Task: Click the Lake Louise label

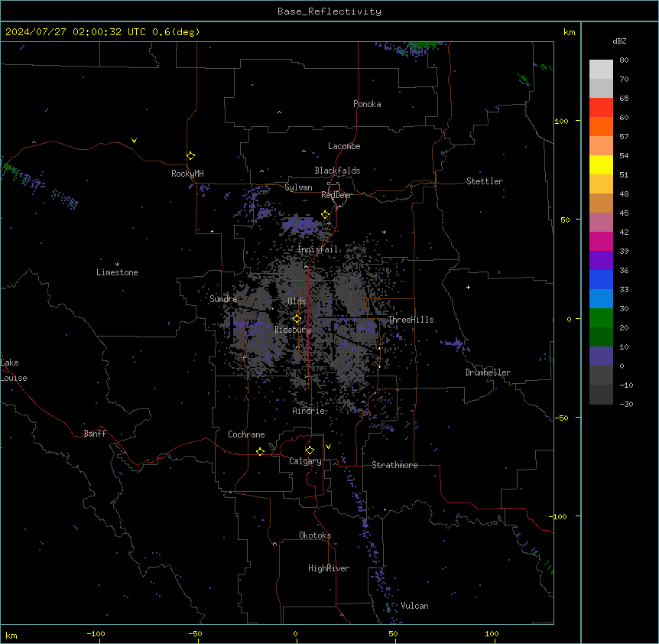Action: [14, 370]
